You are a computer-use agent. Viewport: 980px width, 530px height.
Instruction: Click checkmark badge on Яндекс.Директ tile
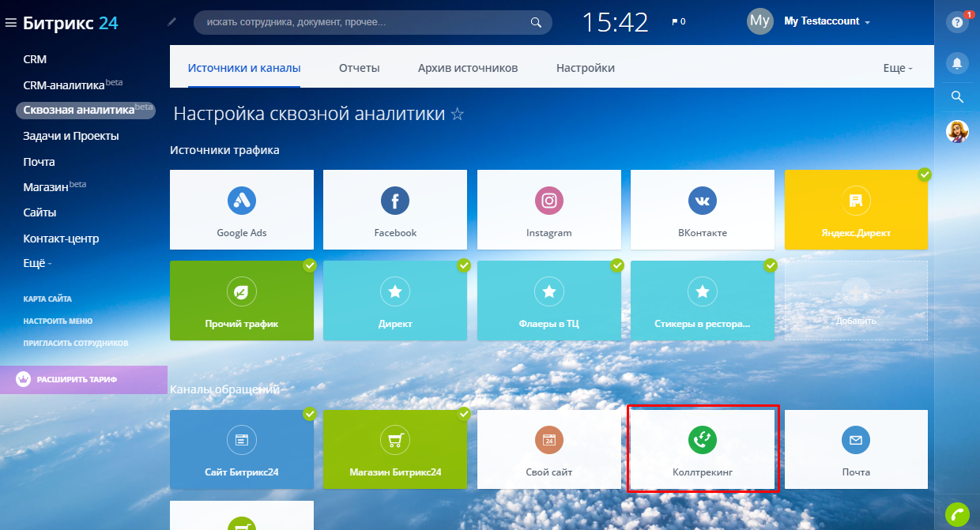(924, 175)
